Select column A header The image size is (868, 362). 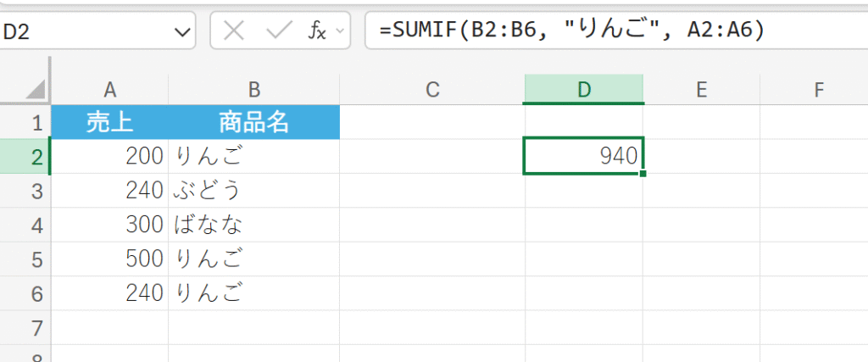109,90
